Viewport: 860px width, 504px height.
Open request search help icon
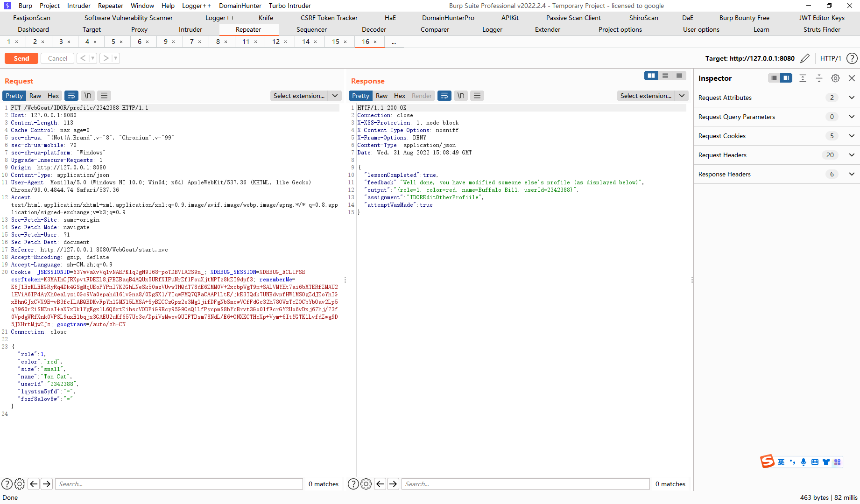(x=7, y=484)
